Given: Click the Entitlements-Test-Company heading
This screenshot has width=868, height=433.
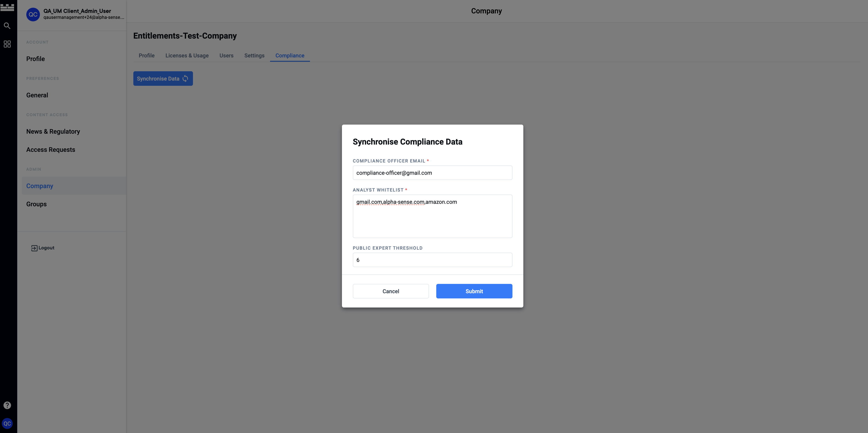Looking at the screenshot, I should (185, 36).
